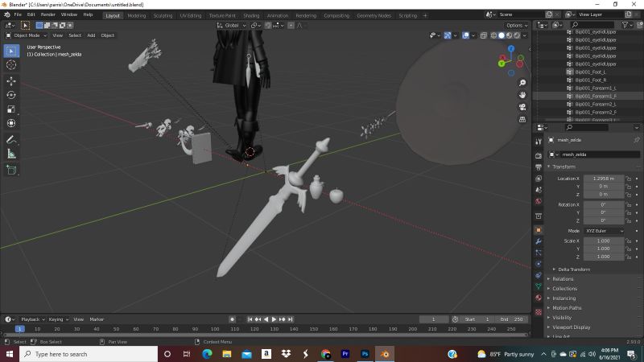Open Tool properties tab
644x362 pixels.
[x=539, y=142]
